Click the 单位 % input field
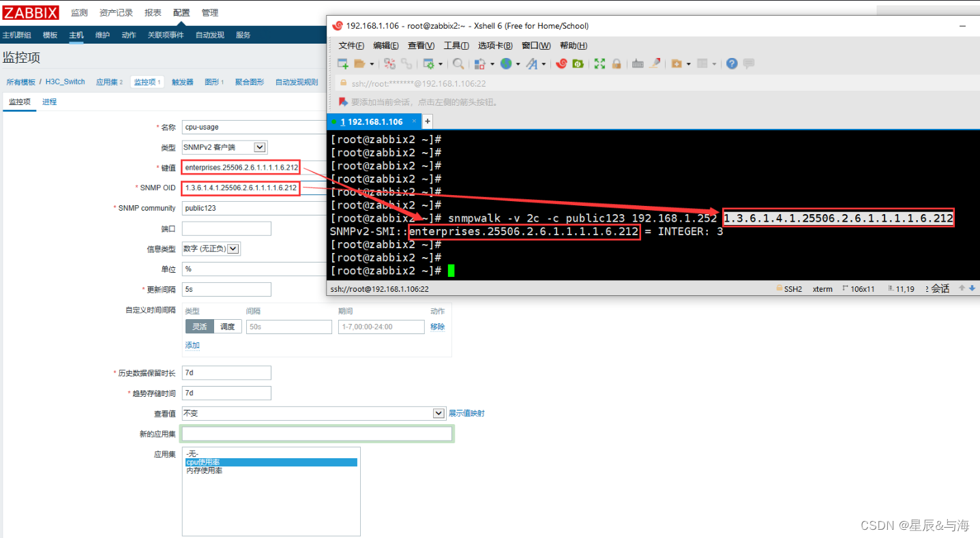 pyautogui.click(x=254, y=269)
